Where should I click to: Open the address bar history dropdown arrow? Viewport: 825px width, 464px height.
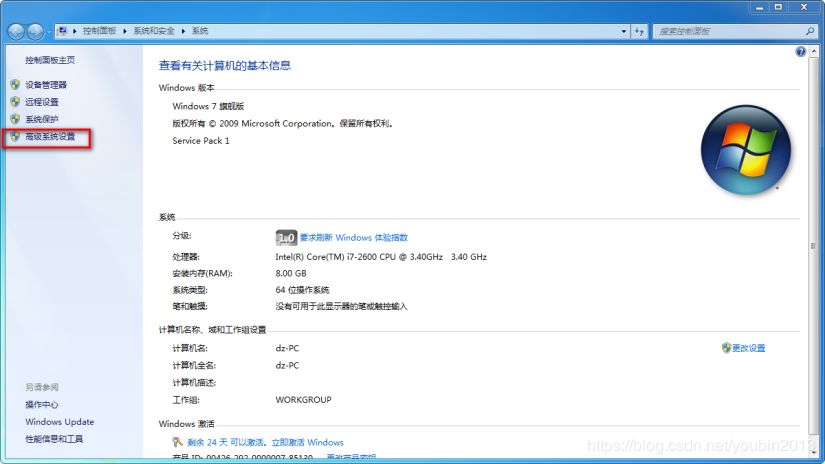point(623,31)
